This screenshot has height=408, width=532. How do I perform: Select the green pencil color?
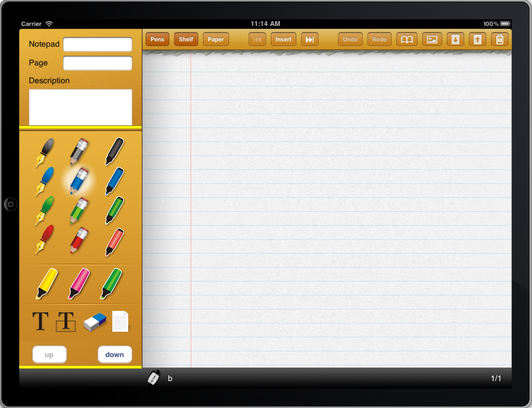click(x=79, y=210)
